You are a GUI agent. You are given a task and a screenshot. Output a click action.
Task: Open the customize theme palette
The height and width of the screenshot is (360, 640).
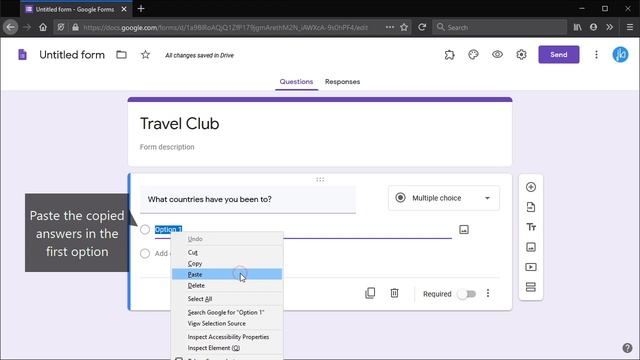click(473, 55)
